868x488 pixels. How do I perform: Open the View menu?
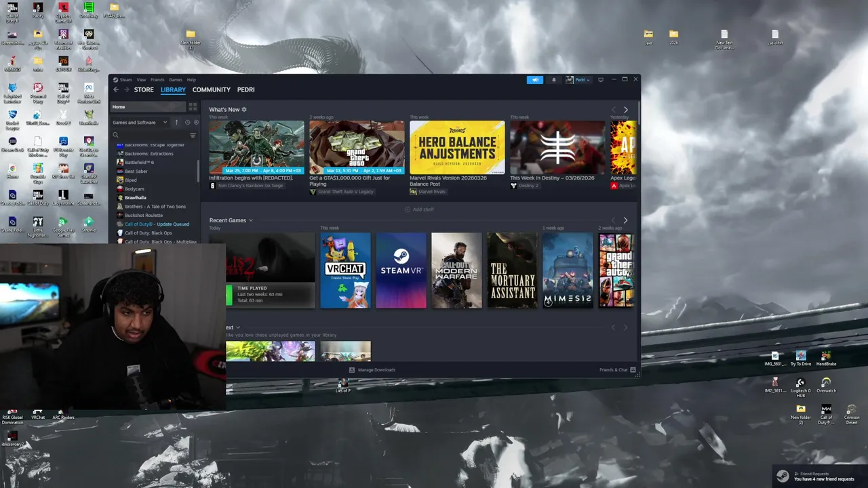pos(141,80)
